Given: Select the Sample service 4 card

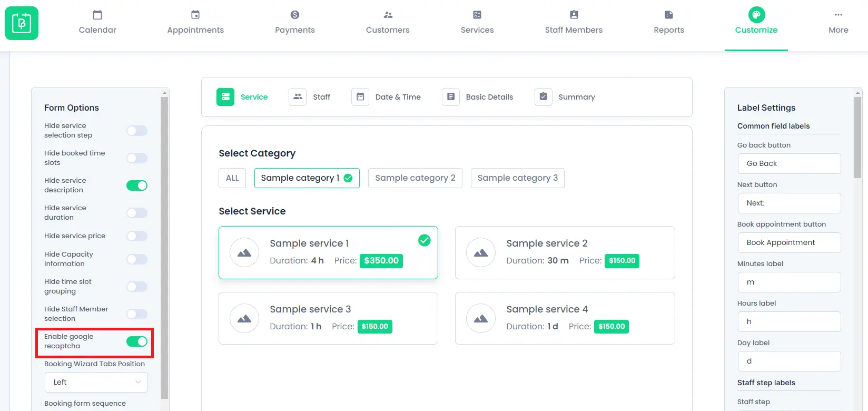Looking at the screenshot, I should pyautogui.click(x=565, y=318).
